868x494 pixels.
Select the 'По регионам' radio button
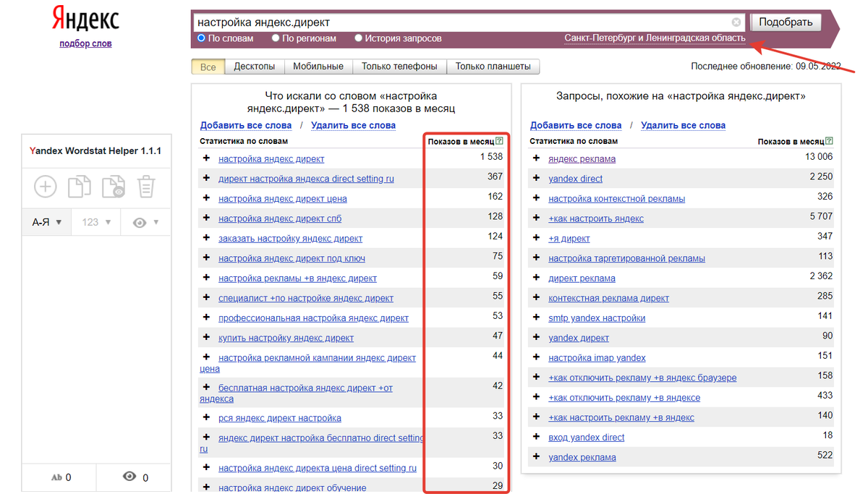pyautogui.click(x=276, y=38)
